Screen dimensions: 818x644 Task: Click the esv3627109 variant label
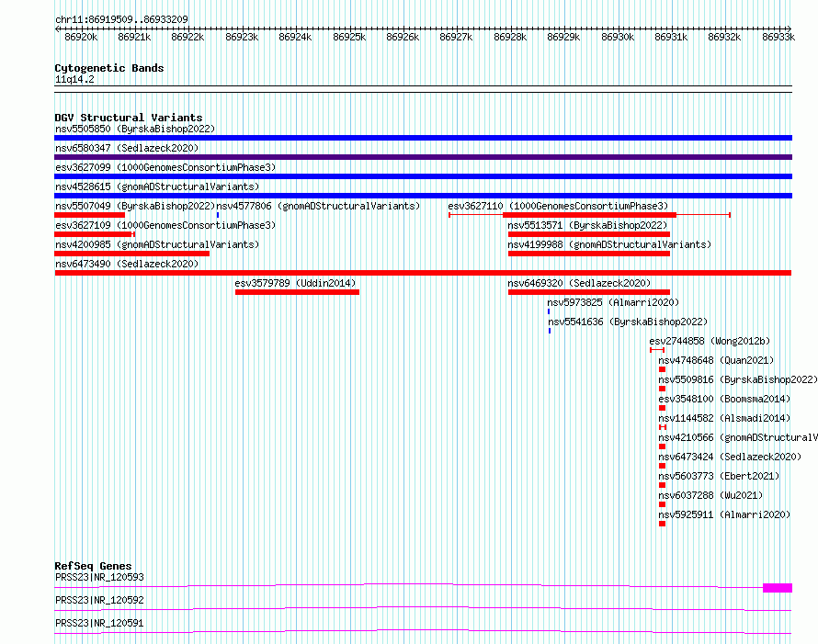pyautogui.click(x=165, y=225)
